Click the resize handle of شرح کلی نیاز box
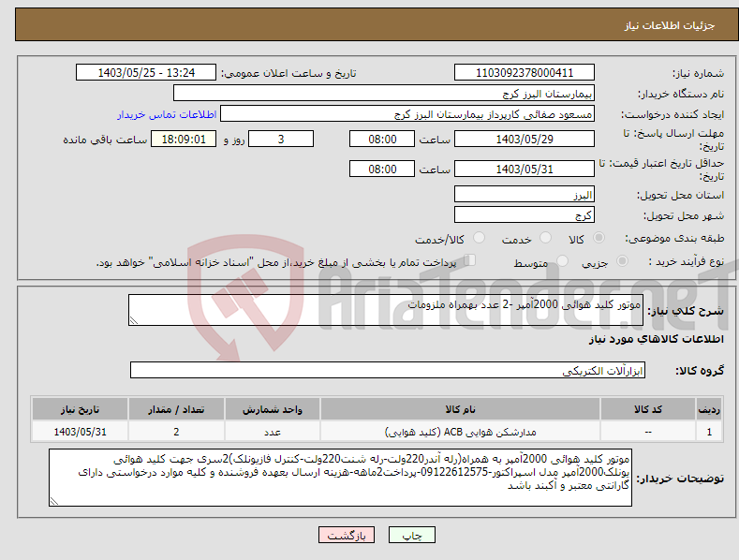 [134, 320]
